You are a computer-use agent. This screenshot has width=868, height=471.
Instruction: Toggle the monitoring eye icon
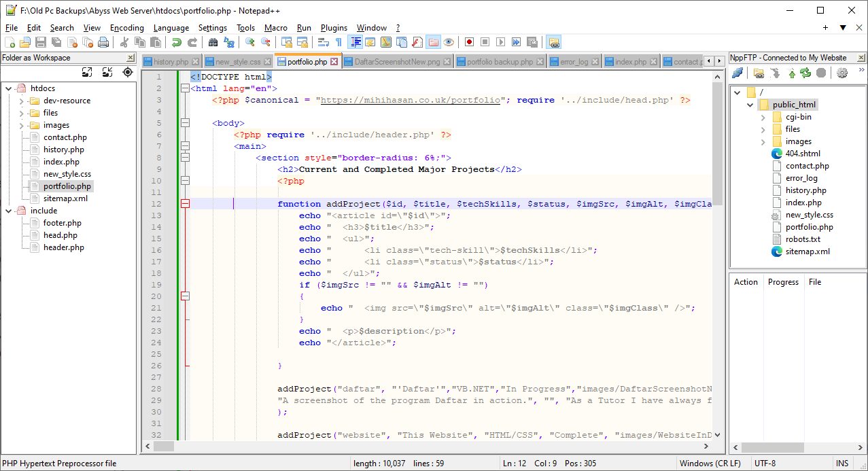pyautogui.click(x=449, y=42)
